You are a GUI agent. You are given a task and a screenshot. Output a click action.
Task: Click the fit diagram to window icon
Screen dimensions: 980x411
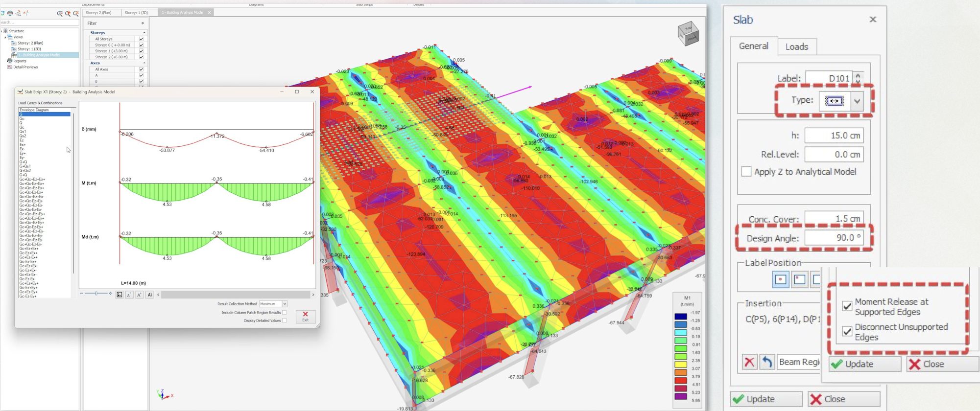tap(119, 295)
